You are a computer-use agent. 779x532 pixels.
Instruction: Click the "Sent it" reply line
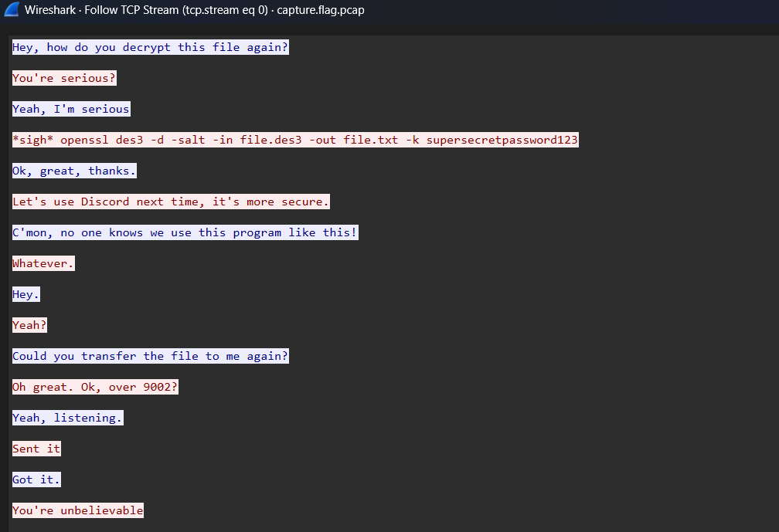point(36,449)
